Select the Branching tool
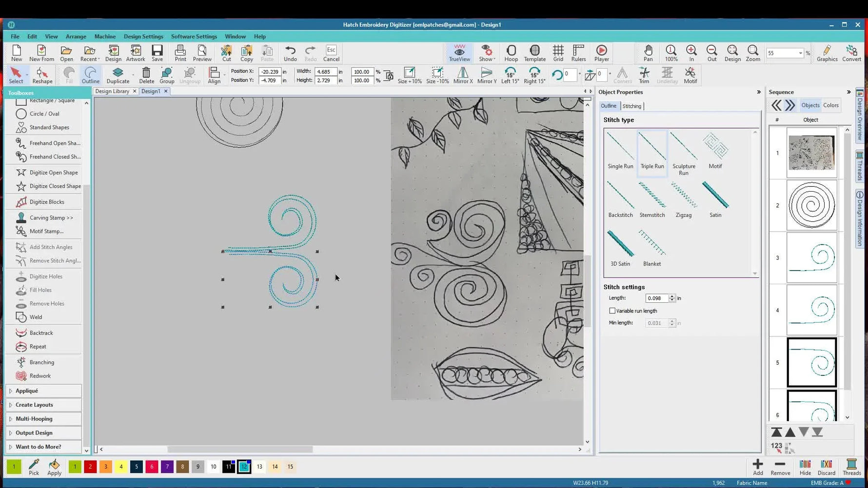 [41, 362]
